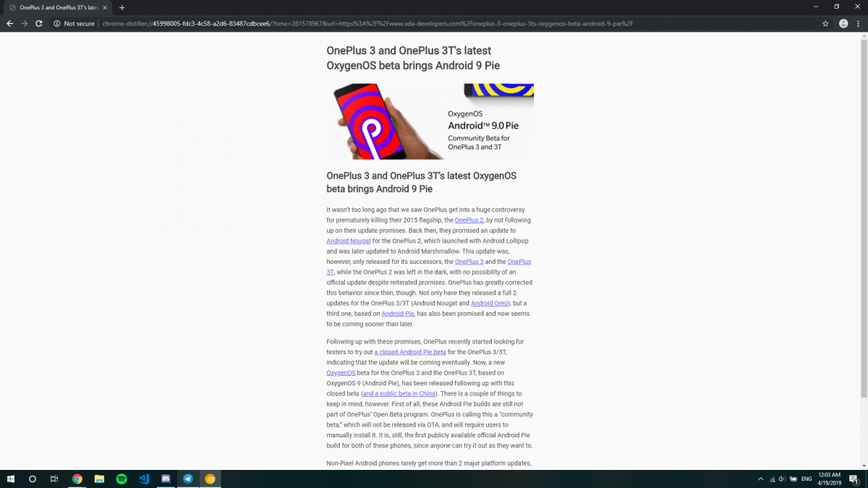Viewport: 868px width, 488px height.
Task: Reload the current page
Action: tap(38, 23)
